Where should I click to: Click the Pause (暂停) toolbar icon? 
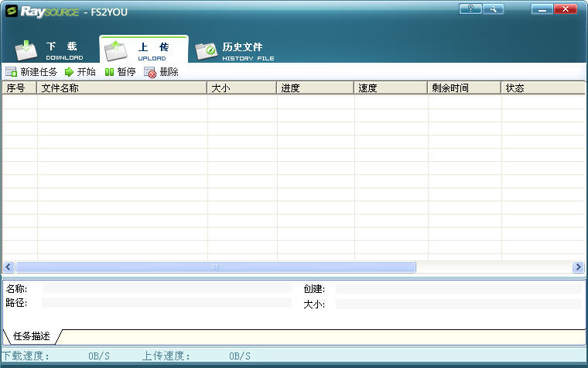110,72
